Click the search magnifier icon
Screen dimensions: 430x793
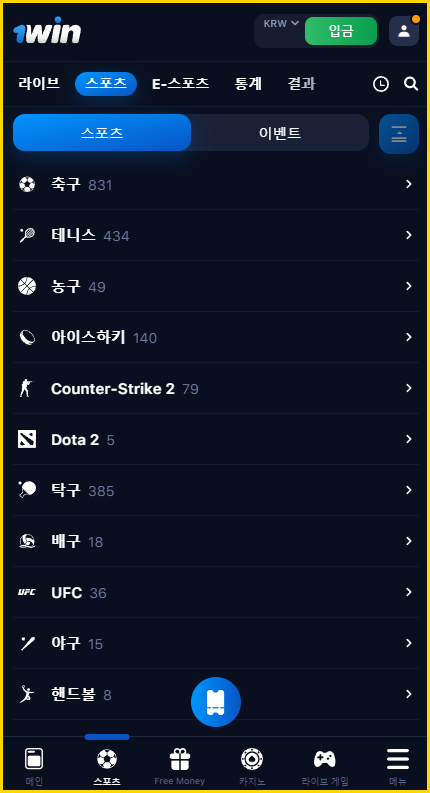[411, 84]
